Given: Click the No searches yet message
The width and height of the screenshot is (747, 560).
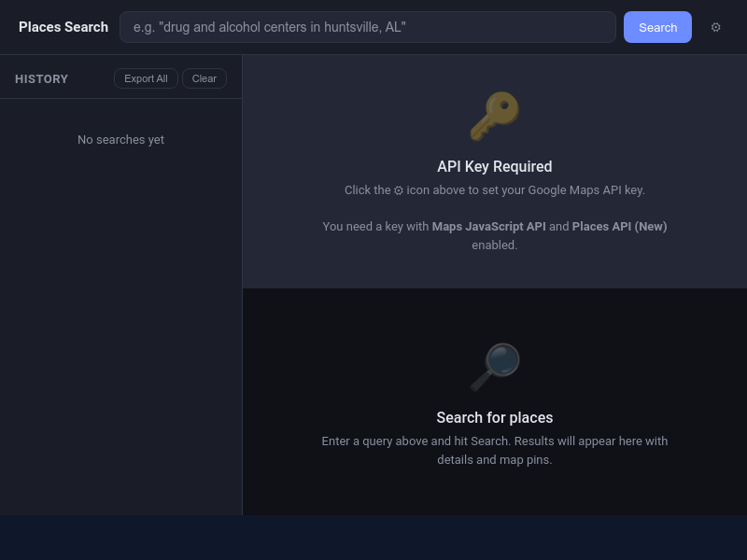Looking at the screenshot, I should click(x=120, y=139).
